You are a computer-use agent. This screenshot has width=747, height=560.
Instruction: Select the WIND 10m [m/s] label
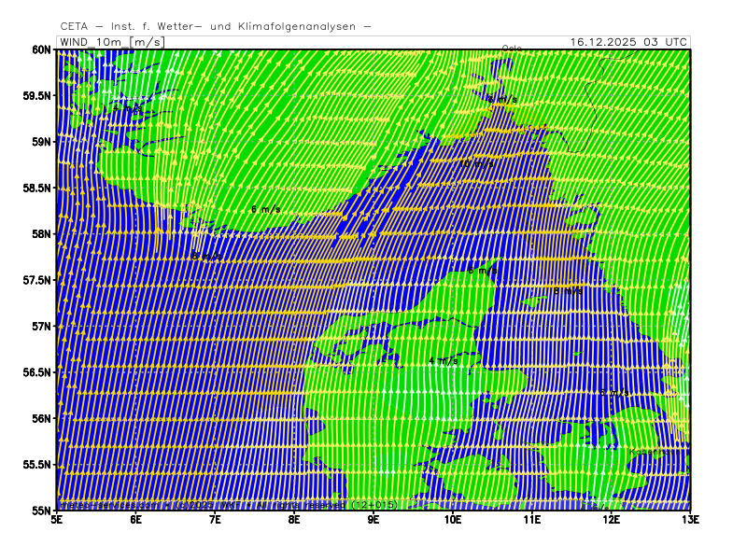110,42
